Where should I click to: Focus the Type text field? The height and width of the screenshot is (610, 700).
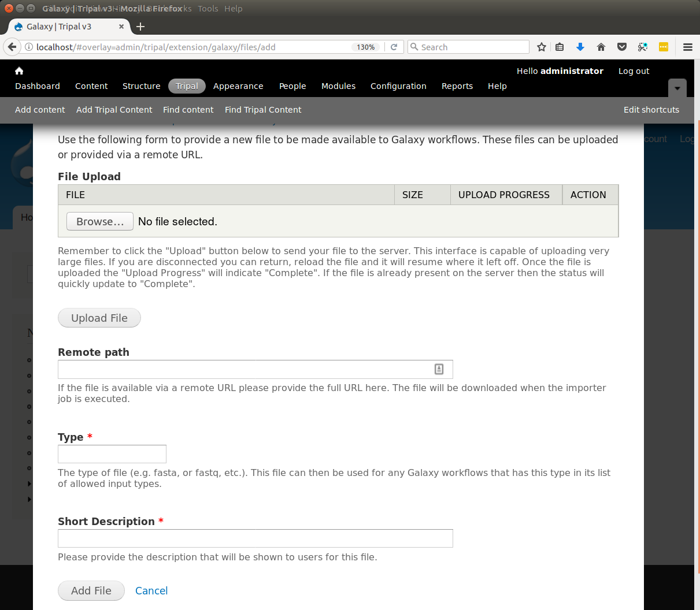coord(112,454)
